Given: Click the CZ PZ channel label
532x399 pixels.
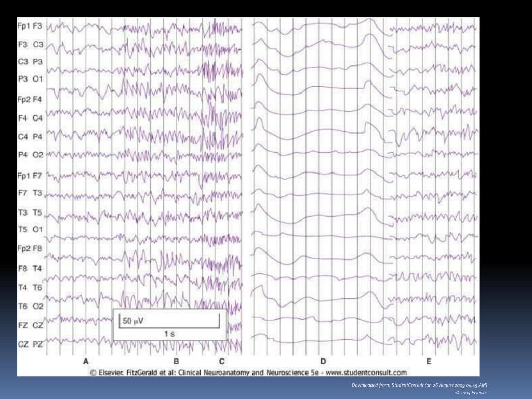Looking at the screenshot, I should click(x=31, y=344).
